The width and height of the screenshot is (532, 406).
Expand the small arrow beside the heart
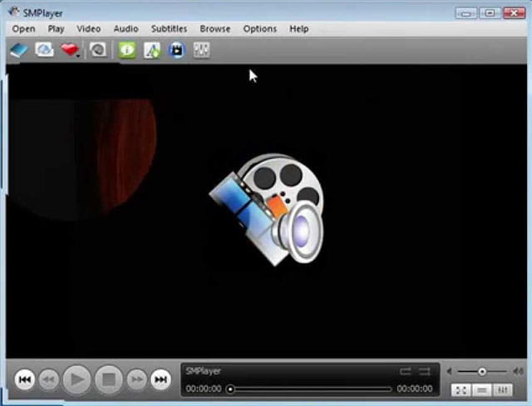[x=78, y=56]
